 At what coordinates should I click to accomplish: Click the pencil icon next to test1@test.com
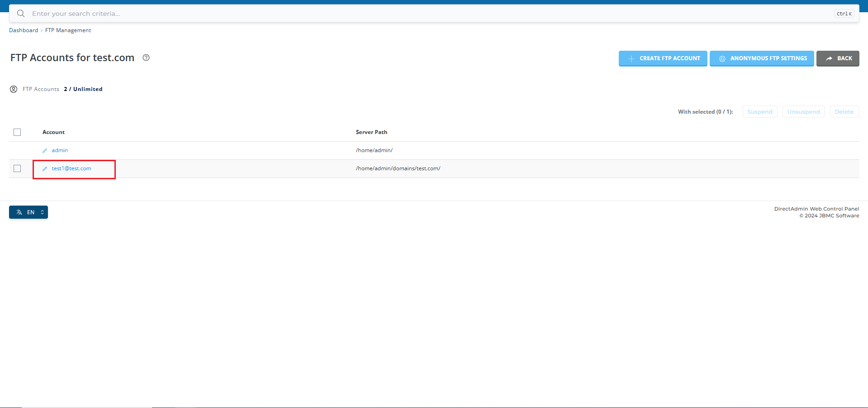pyautogui.click(x=45, y=169)
